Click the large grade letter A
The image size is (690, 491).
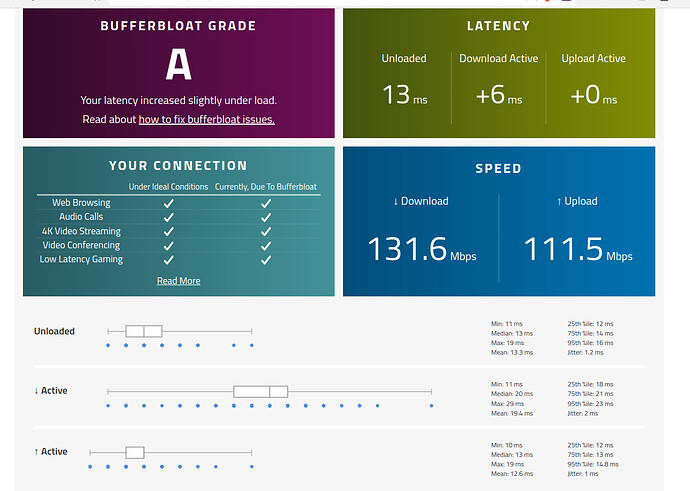tap(178, 66)
